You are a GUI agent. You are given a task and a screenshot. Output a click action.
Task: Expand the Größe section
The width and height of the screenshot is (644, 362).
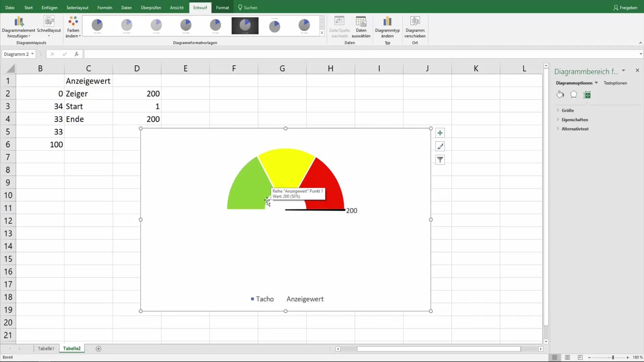[x=568, y=110]
